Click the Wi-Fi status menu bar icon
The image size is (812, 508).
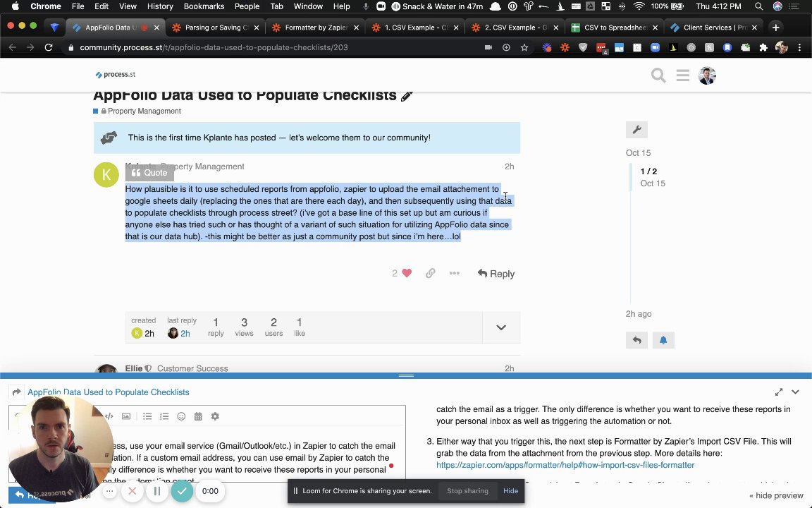click(x=639, y=6)
